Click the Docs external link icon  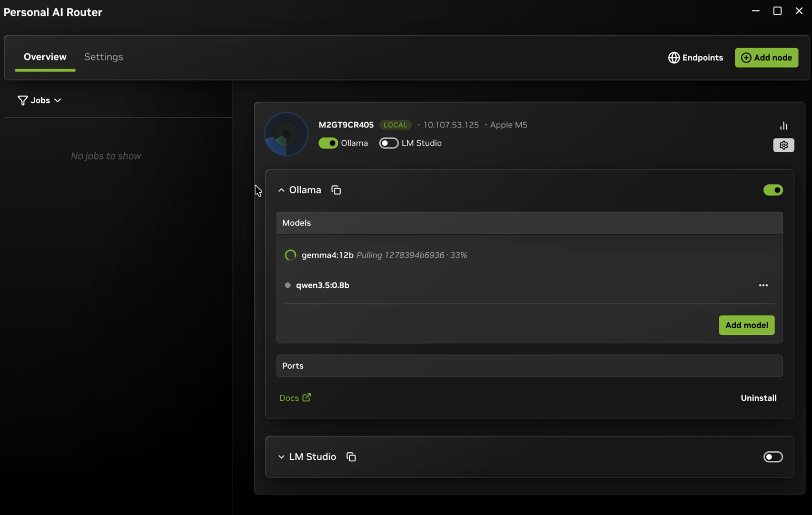pyautogui.click(x=306, y=398)
